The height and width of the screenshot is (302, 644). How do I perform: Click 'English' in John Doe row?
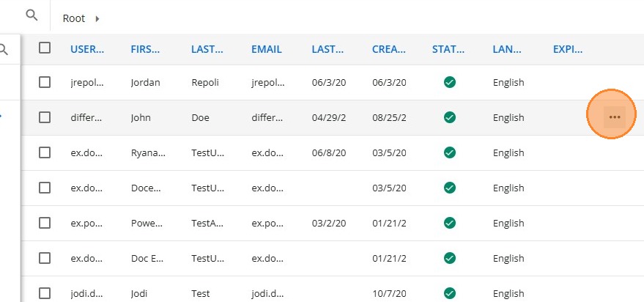tap(508, 118)
